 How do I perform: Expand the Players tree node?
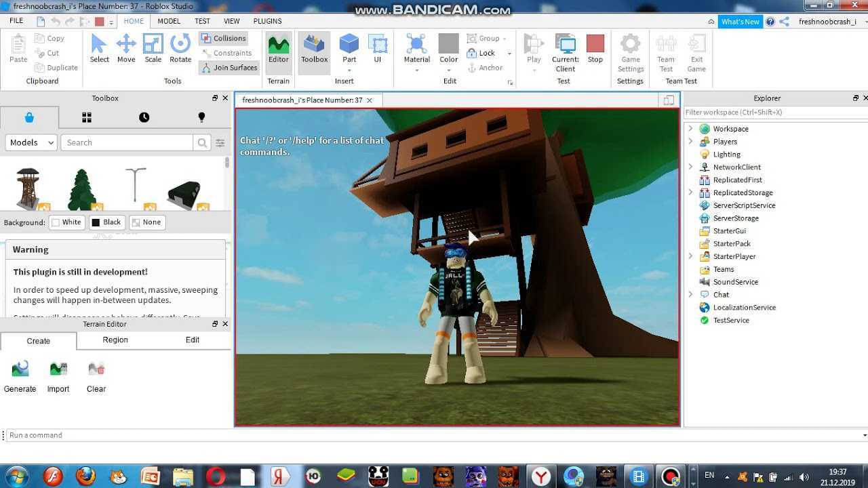click(690, 142)
